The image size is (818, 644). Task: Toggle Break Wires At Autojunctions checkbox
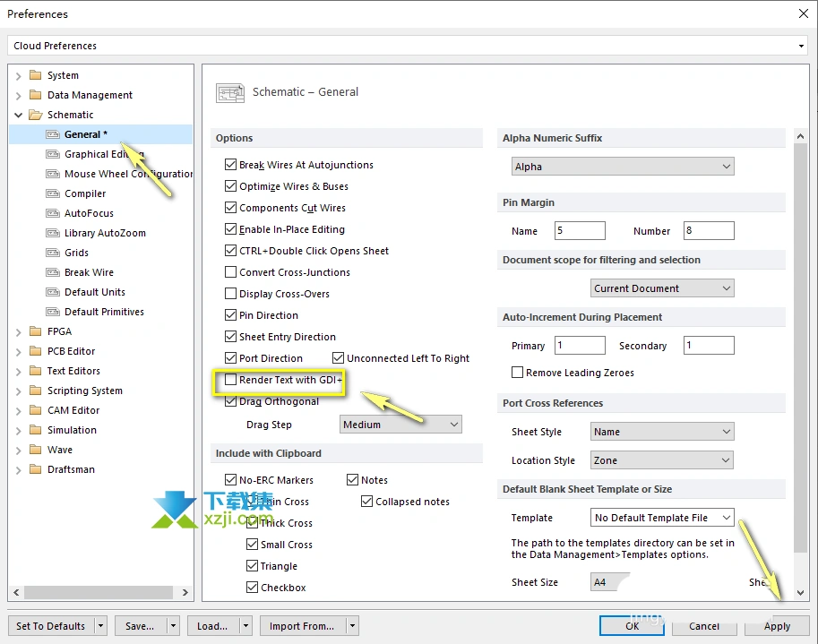(230, 165)
